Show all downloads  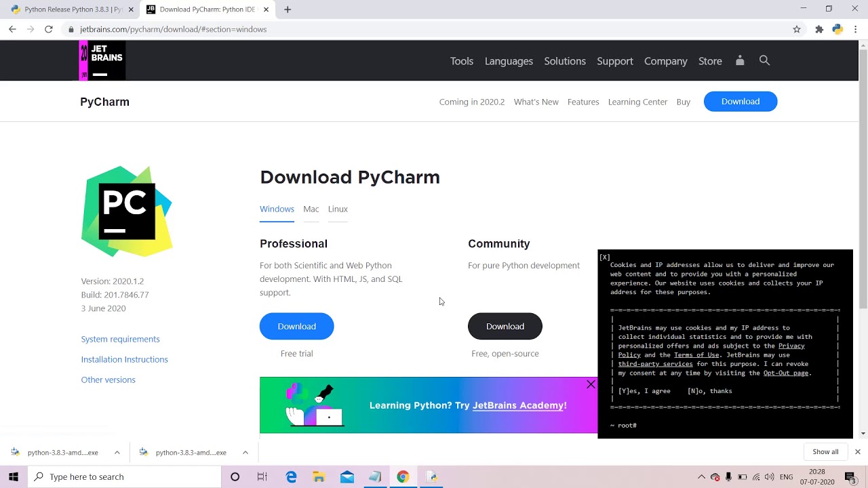click(x=825, y=452)
